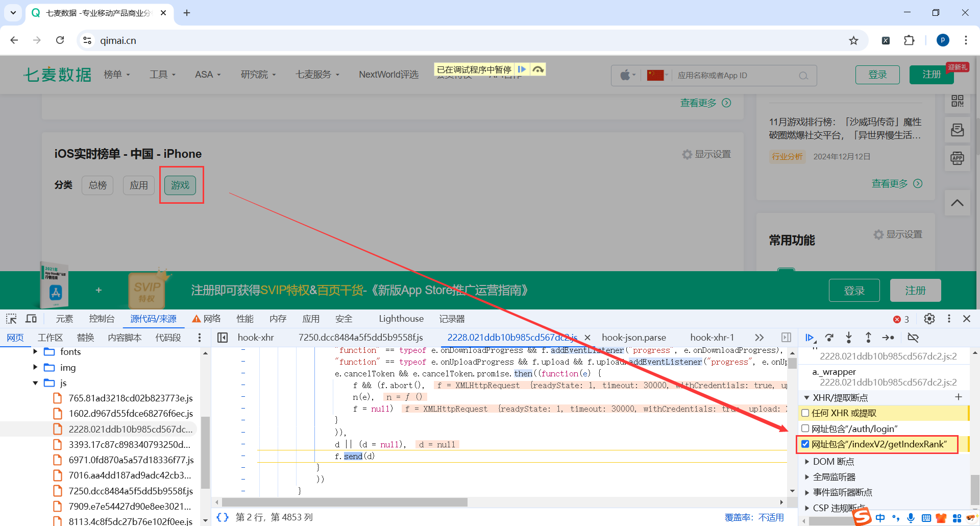Open the Chrome extensions puzzle icon
980x526 pixels.
pyautogui.click(x=909, y=40)
